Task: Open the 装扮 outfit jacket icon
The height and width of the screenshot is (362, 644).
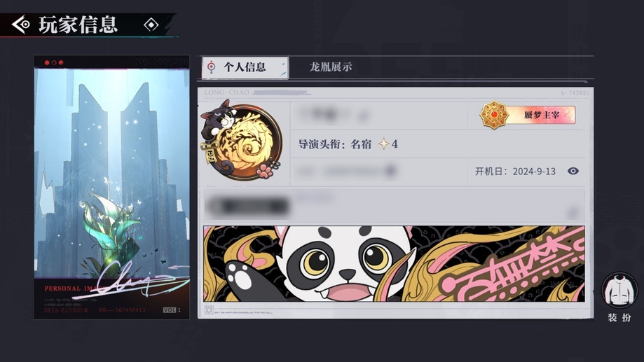Action: (619, 291)
